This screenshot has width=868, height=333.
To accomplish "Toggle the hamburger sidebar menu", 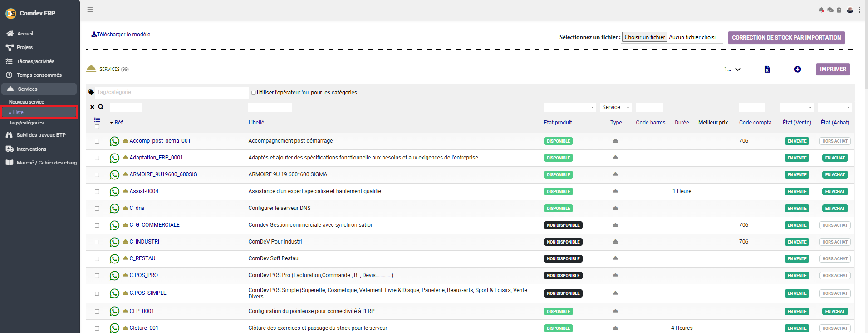I will (90, 10).
